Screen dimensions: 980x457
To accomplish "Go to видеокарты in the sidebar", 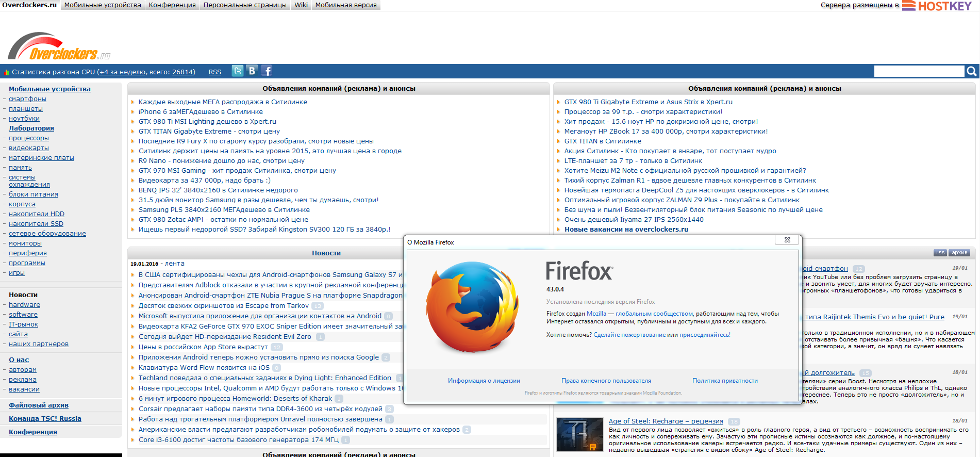I will coord(29,148).
